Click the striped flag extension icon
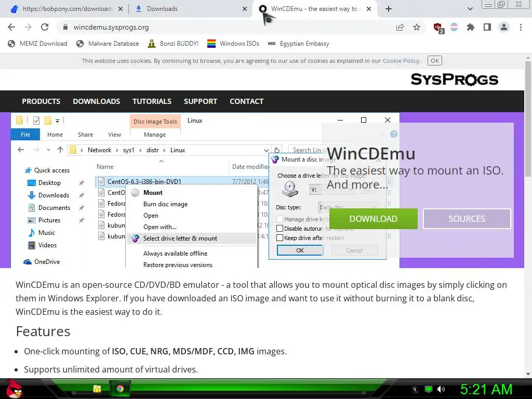 tap(454, 27)
